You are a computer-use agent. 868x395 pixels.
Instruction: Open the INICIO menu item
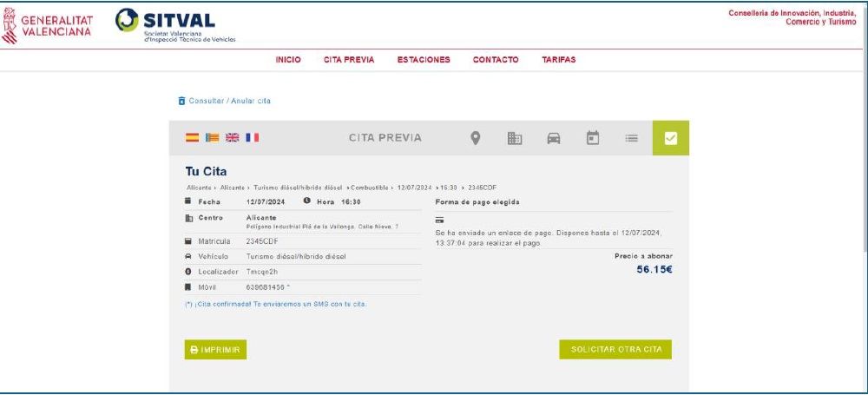[288, 60]
